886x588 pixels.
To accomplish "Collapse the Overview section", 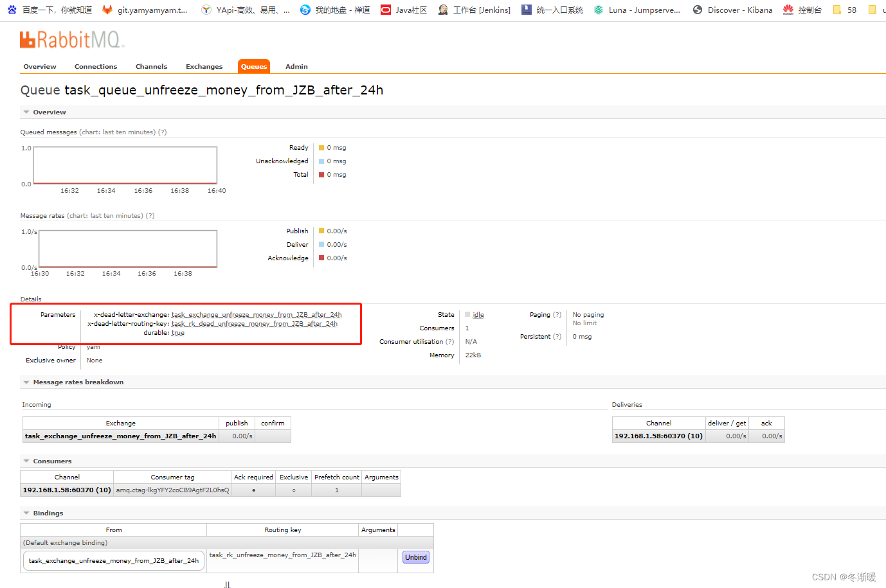I will pyautogui.click(x=26, y=112).
